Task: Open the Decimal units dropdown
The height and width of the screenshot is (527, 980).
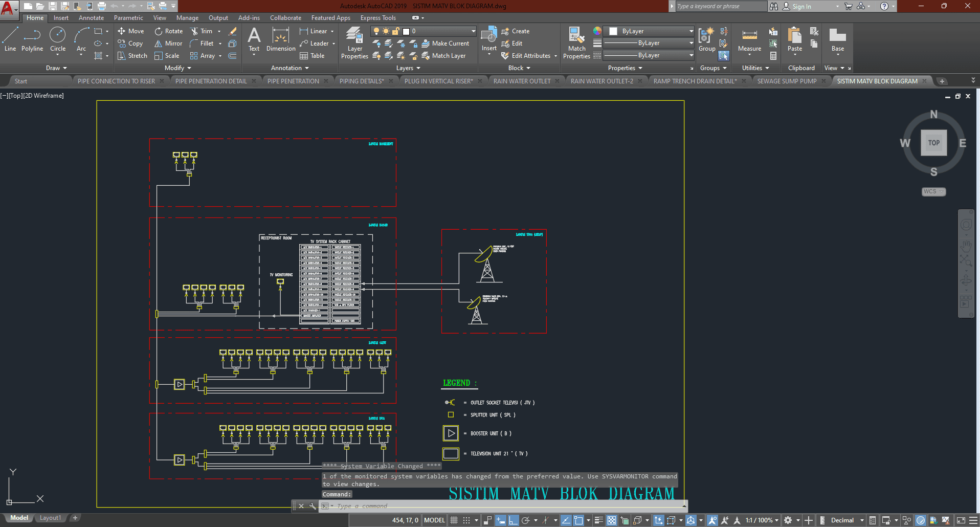Action: [847, 520]
